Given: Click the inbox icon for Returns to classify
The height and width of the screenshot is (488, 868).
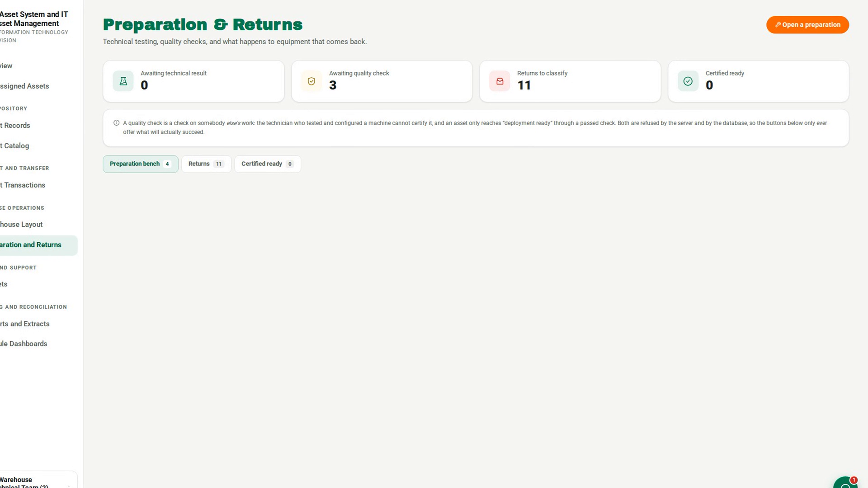Looking at the screenshot, I should 500,81.
